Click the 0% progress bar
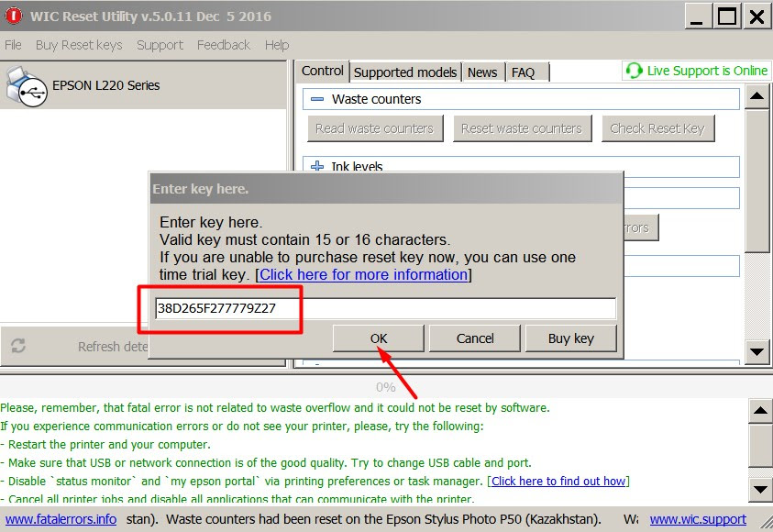Screen dimensions: 773x532 click(x=385, y=387)
